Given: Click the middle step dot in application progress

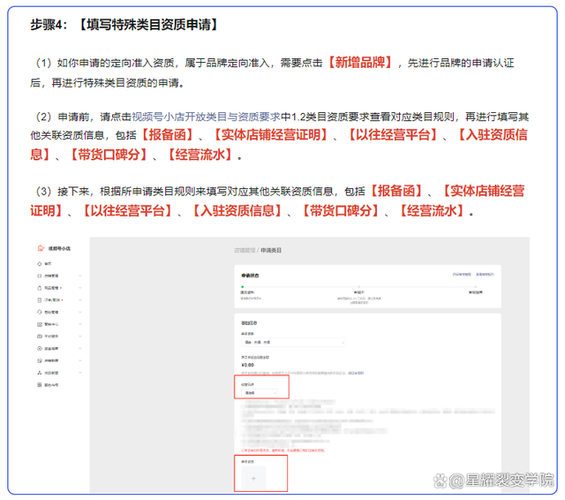Looking at the screenshot, I should pos(359,287).
